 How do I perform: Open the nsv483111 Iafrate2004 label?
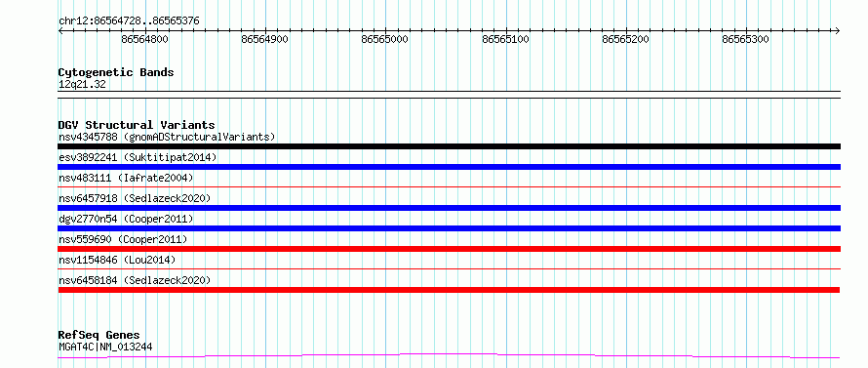click(x=126, y=178)
